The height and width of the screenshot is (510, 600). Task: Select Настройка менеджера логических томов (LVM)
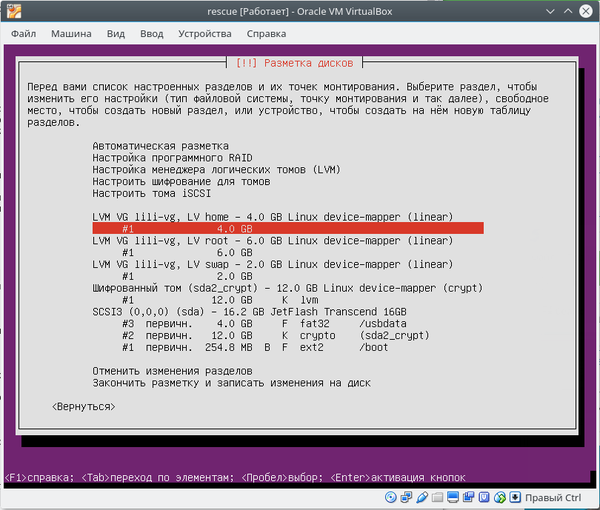[217, 169]
